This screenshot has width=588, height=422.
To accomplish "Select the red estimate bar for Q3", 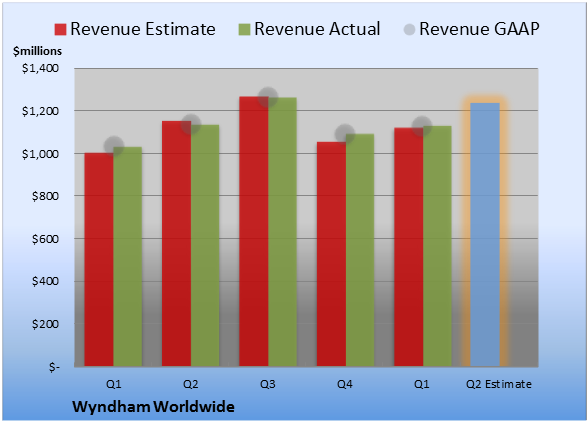I will click(254, 231).
